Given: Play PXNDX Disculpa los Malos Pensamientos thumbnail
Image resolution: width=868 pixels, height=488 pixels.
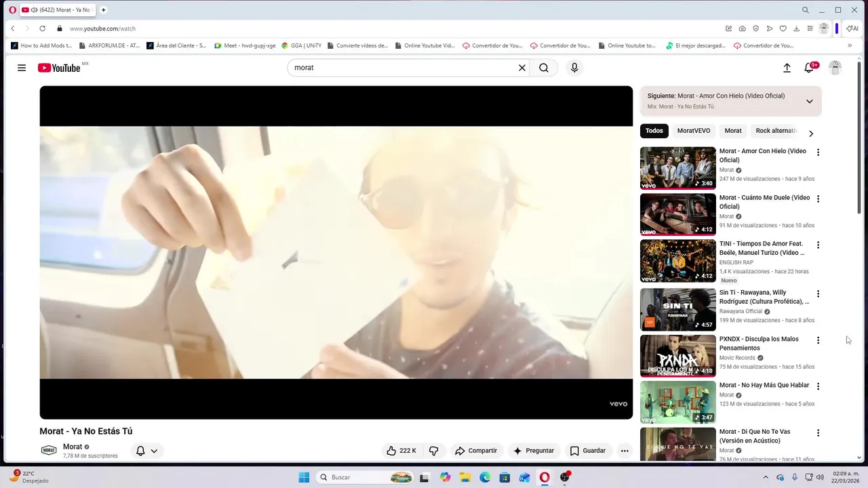Looking at the screenshot, I should 678,356.
